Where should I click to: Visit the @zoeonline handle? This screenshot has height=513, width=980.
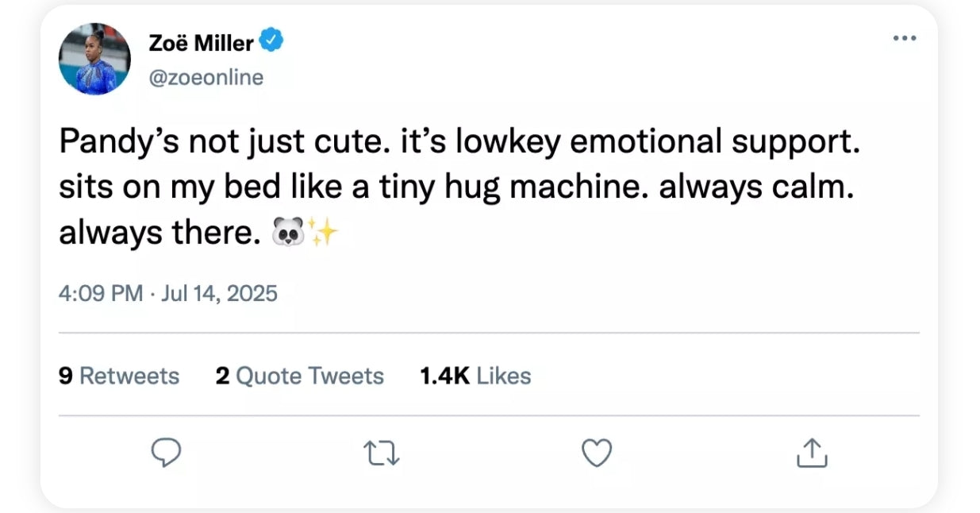(x=206, y=78)
